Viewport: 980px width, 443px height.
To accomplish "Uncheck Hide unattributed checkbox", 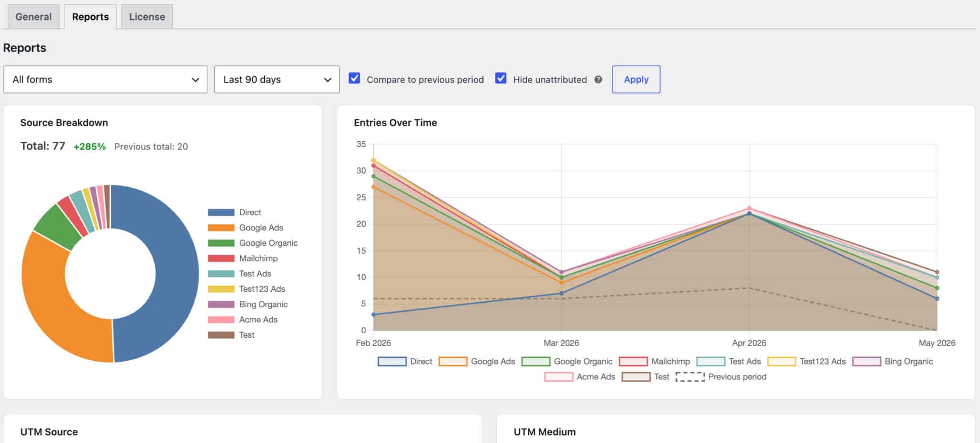I will pyautogui.click(x=501, y=79).
